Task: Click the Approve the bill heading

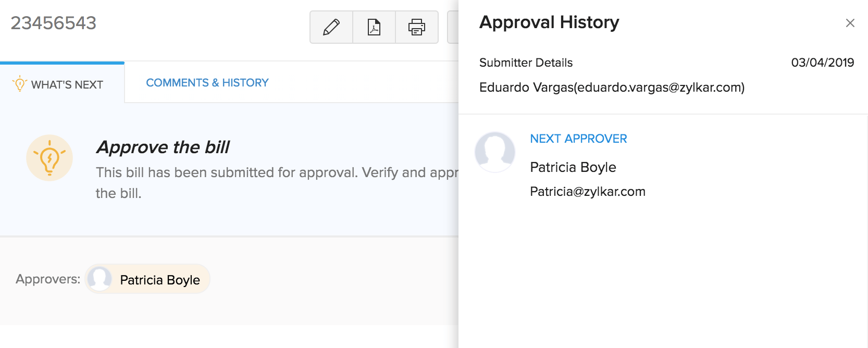Action: [163, 147]
